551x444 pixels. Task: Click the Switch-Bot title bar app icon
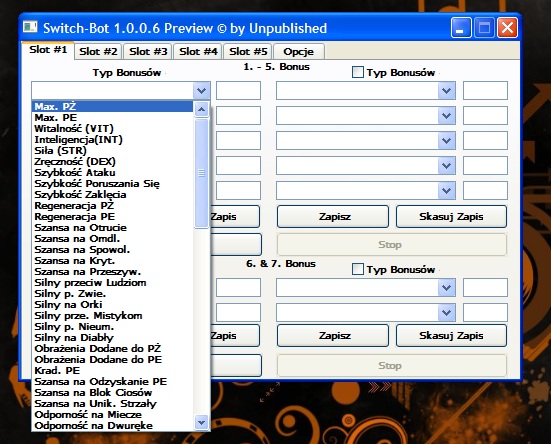point(30,27)
